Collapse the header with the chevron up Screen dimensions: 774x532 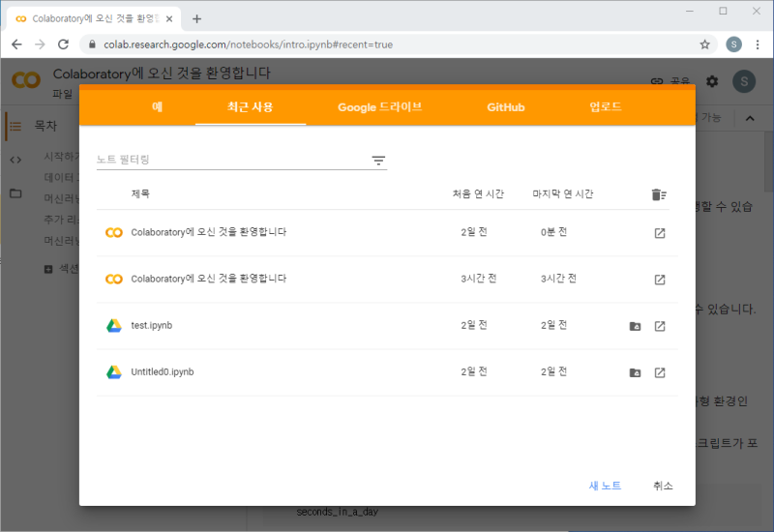[750, 118]
